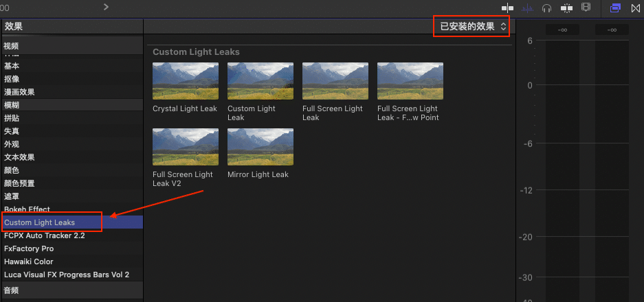Viewport: 644px width, 302px height.
Task: Click the 0 dB mark on meter
Action: pos(530,85)
